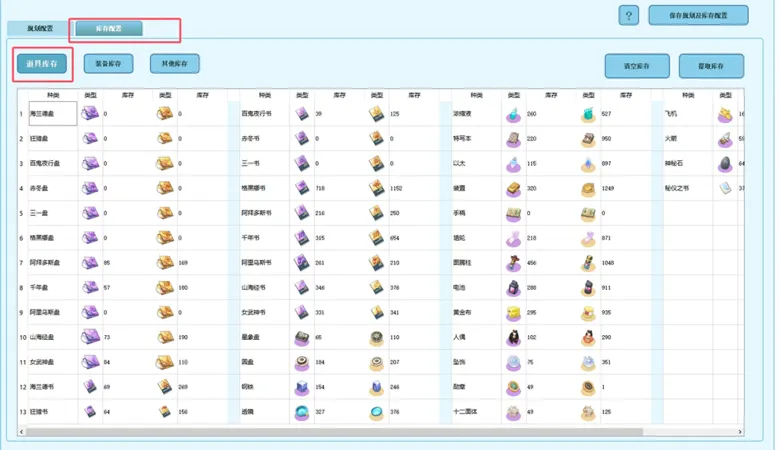780x450 pixels.
Task: Click stock value 911 in 电池 row
Action: point(606,288)
